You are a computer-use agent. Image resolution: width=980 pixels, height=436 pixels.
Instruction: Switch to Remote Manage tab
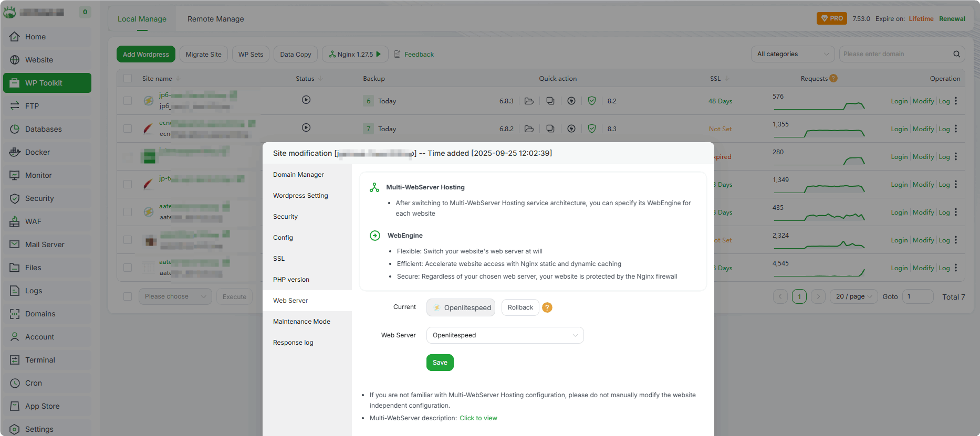[215, 19]
